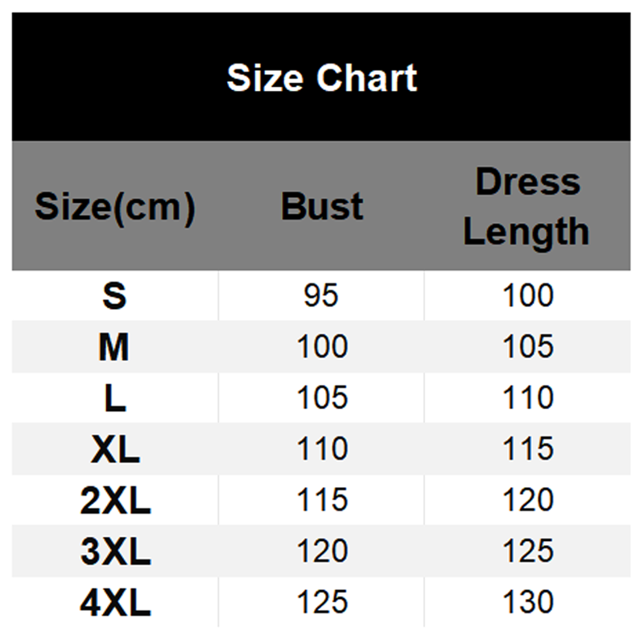The width and height of the screenshot is (644, 644).
Task: Select the M size row label
Action: (115, 347)
